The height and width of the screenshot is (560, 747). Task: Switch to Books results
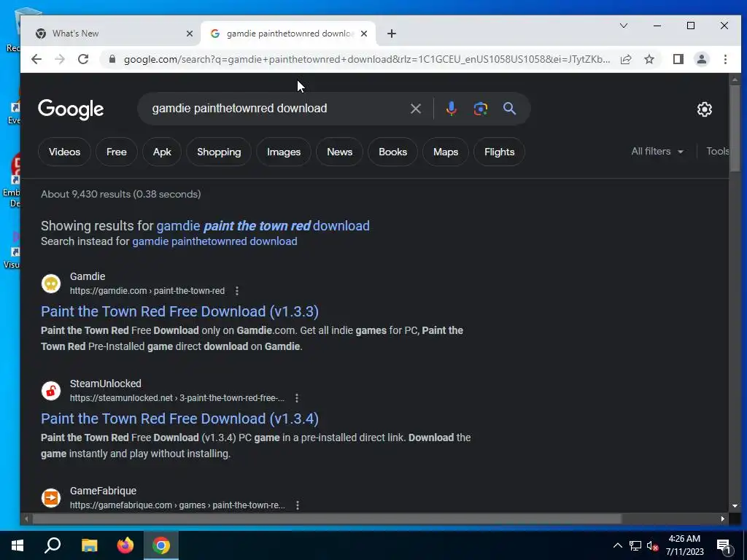click(x=392, y=152)
